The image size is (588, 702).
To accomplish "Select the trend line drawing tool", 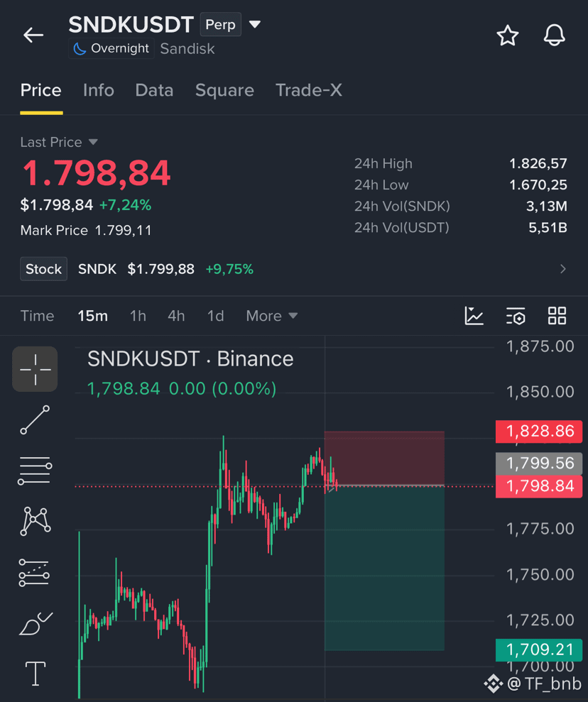I will click(35, 420).
